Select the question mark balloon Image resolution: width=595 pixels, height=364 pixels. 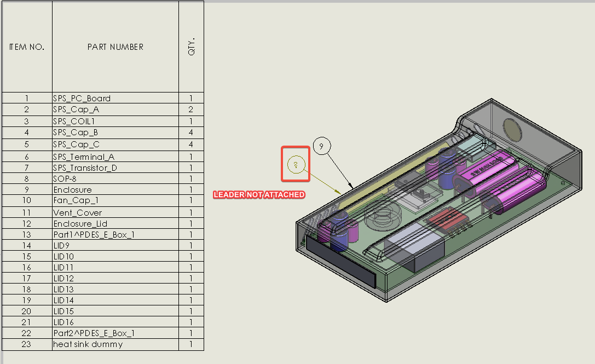coord(296,165)
